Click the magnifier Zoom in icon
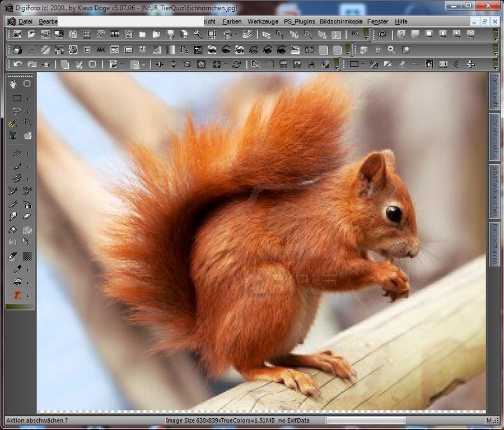 coord(391,50)
